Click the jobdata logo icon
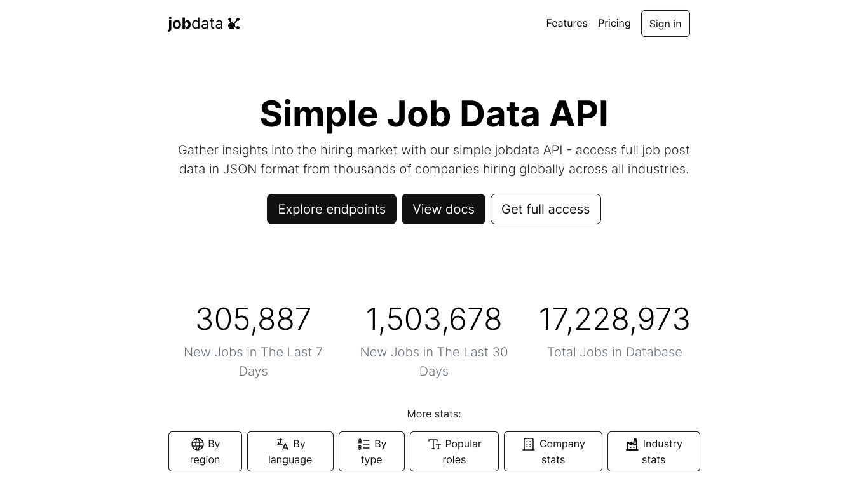This screenshot has height=488, width=868. (234, 24)
